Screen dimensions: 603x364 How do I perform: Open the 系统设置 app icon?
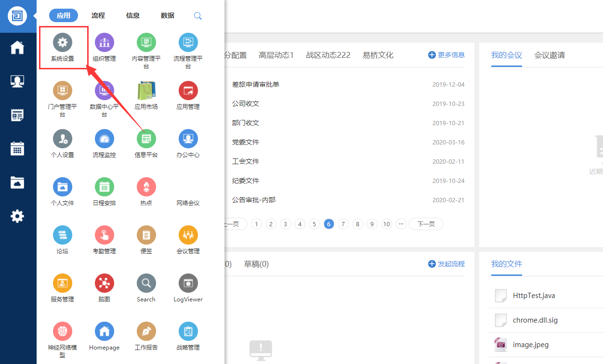coord(62,43)
